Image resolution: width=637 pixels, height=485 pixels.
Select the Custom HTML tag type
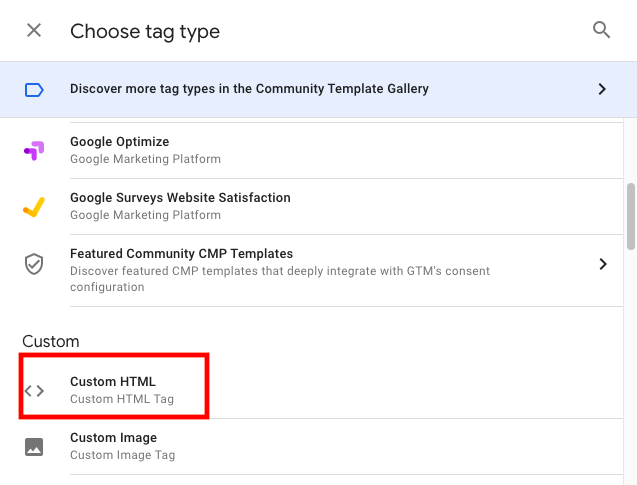point(114,386)
